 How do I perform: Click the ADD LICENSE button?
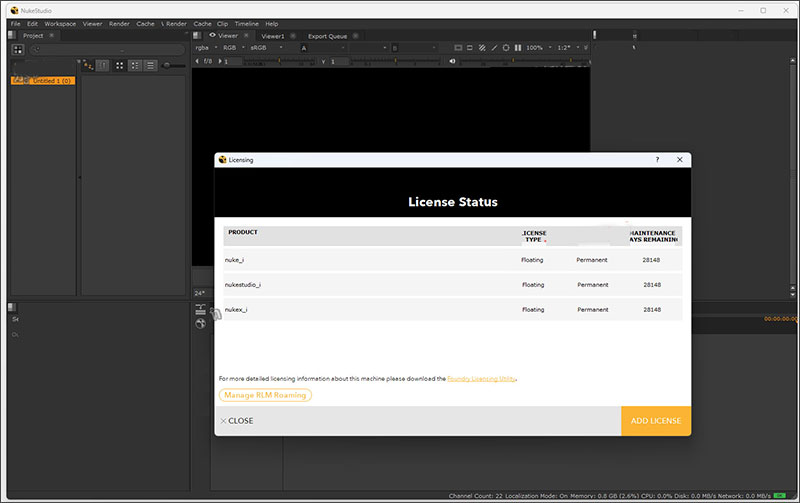coord(655,421)
